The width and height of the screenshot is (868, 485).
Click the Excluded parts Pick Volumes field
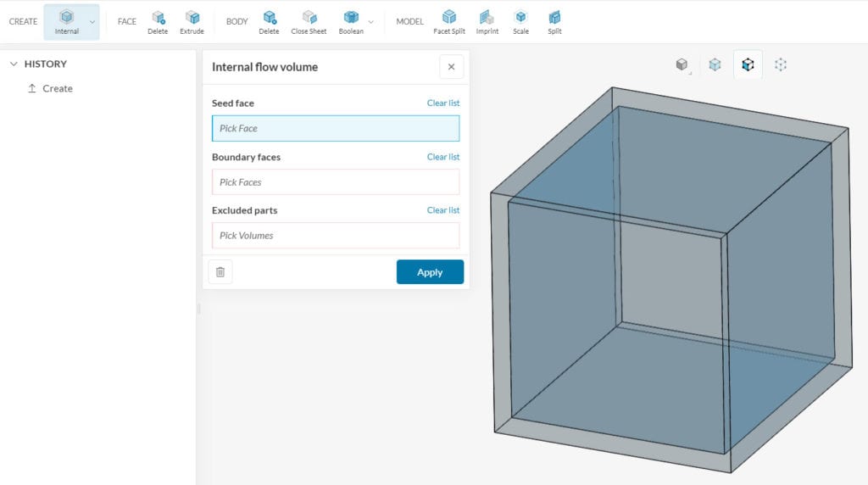336,235
